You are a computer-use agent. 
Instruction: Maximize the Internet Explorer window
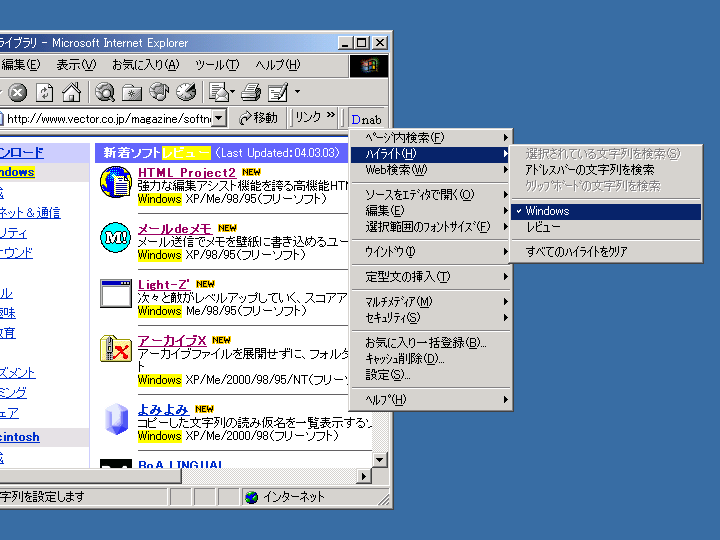[x=362, y=43]
